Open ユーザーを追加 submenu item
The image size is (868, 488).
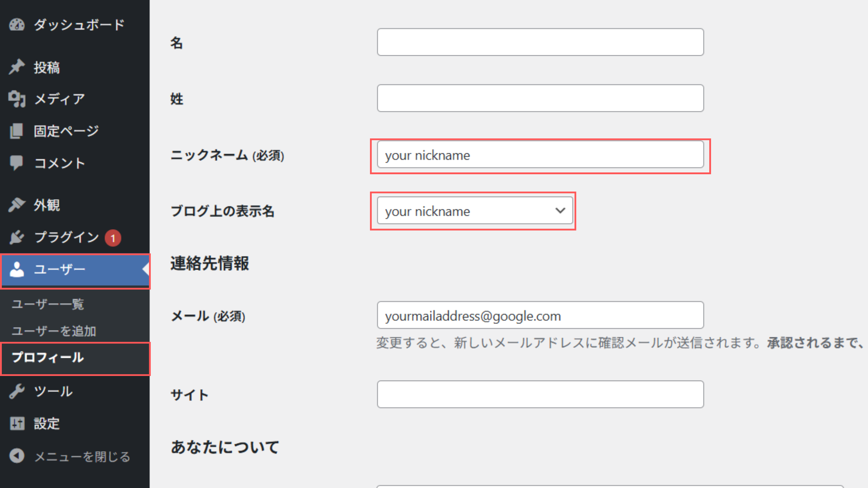coord(54,331)
